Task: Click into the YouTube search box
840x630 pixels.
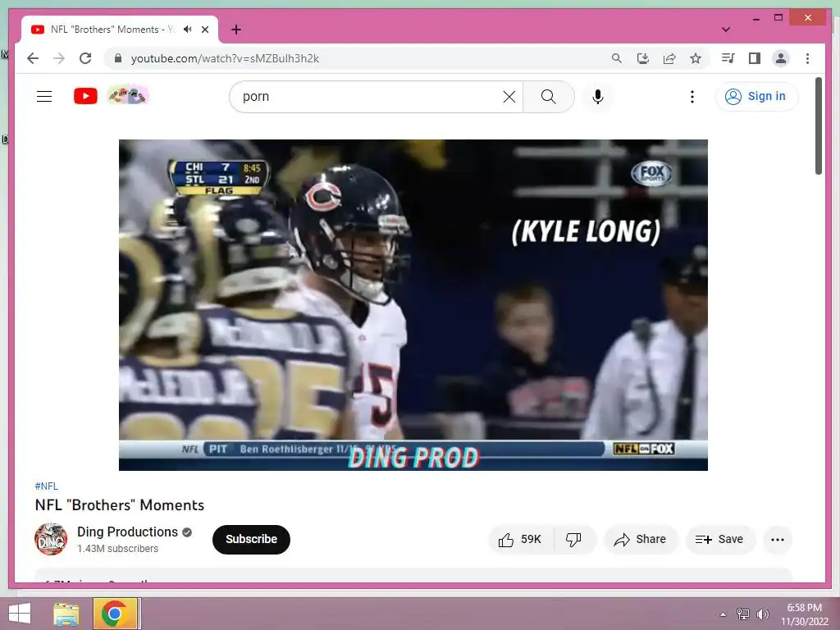Action: point(370,97)
